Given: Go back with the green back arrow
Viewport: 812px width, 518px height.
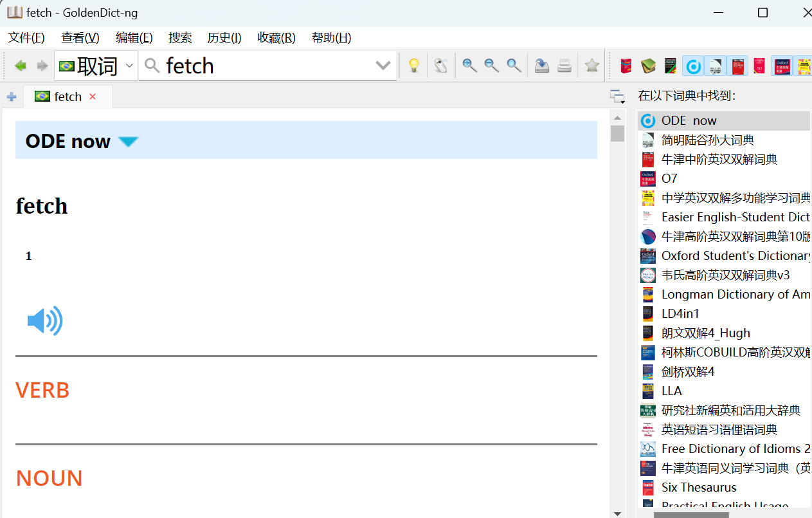Looking at the screenshot, I should 21,66.
